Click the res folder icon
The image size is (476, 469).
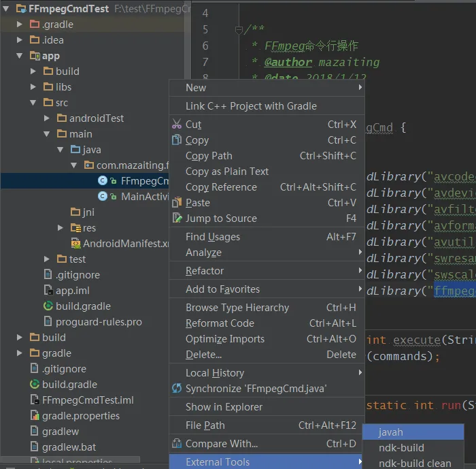pyautogui.click(x=75, y=227)
